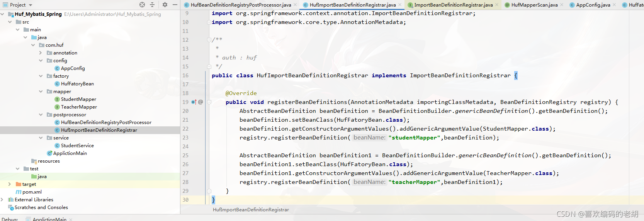Click the ApplictionMain run-class icon
The height and width of the screenshot is (221, 644).
point(49,153)
